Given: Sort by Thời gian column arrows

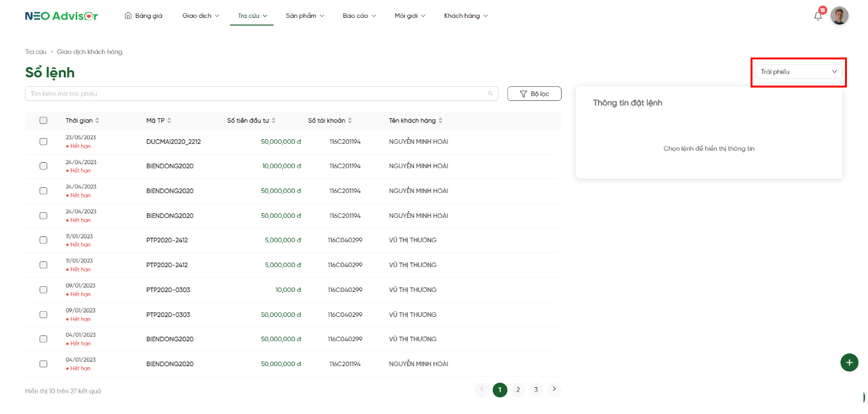Looking at the screenshot, I should [97, 121].
